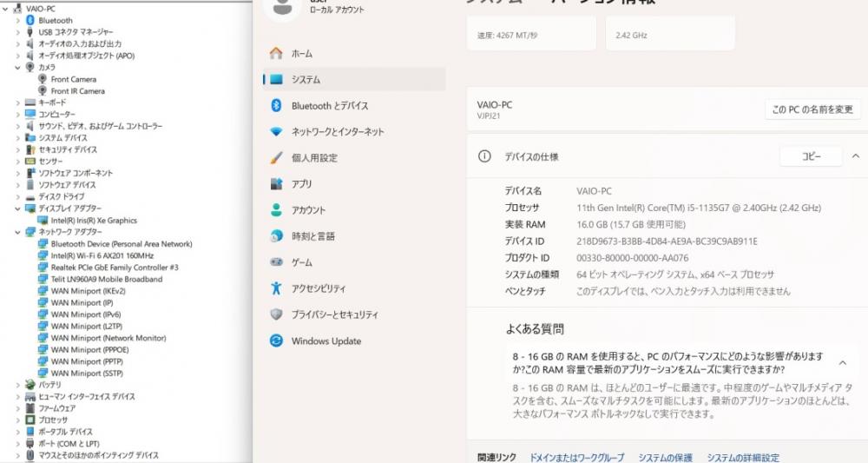Viewport: 868px width, 463px height.
Task: Click the ディスプレイ アダプター icon
Action: [30, 208]
